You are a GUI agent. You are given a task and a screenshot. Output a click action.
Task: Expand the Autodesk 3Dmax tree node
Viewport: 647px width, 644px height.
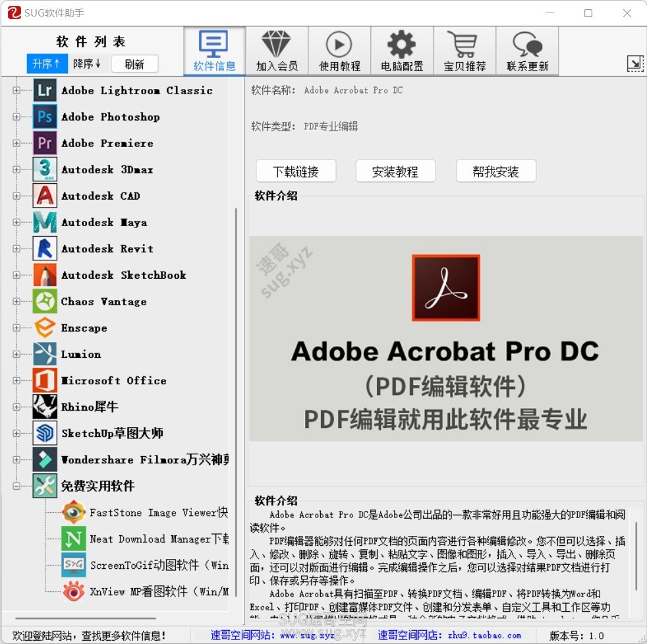(16, 169)
